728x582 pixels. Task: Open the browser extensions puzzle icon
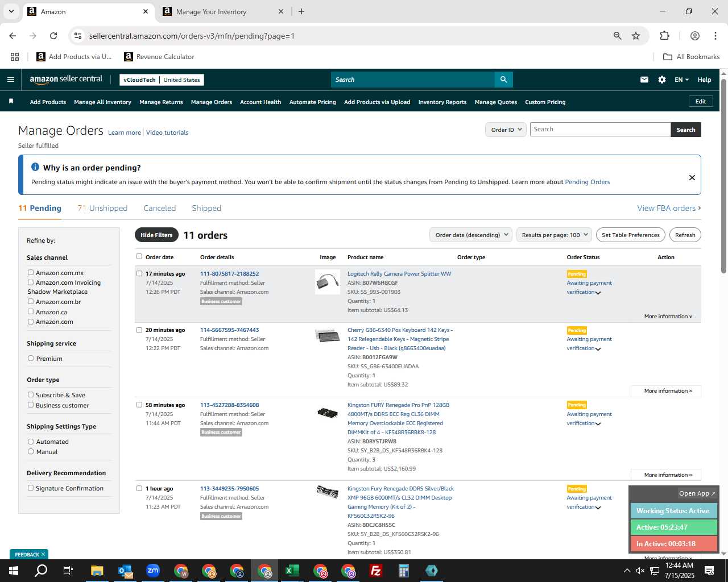(x=664, y=36)
